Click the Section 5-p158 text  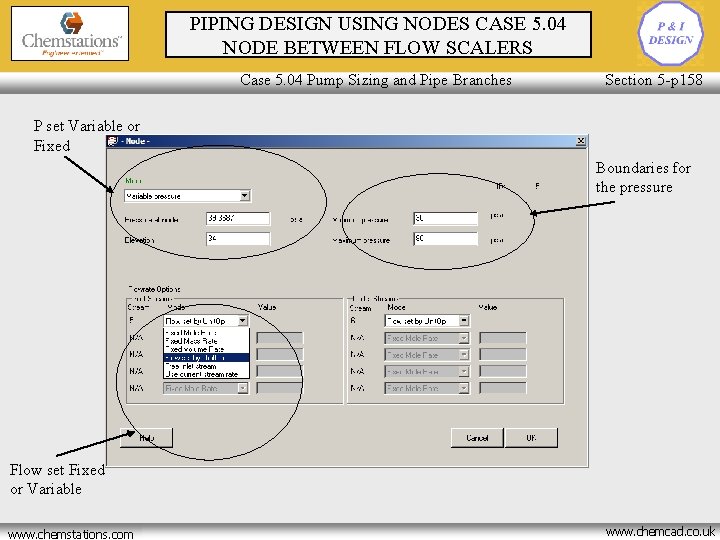pos(653,80)
